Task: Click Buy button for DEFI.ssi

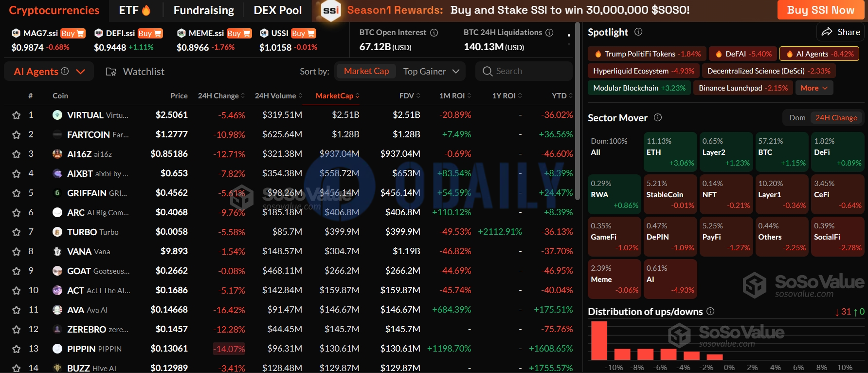Action: tap(150, 33)
